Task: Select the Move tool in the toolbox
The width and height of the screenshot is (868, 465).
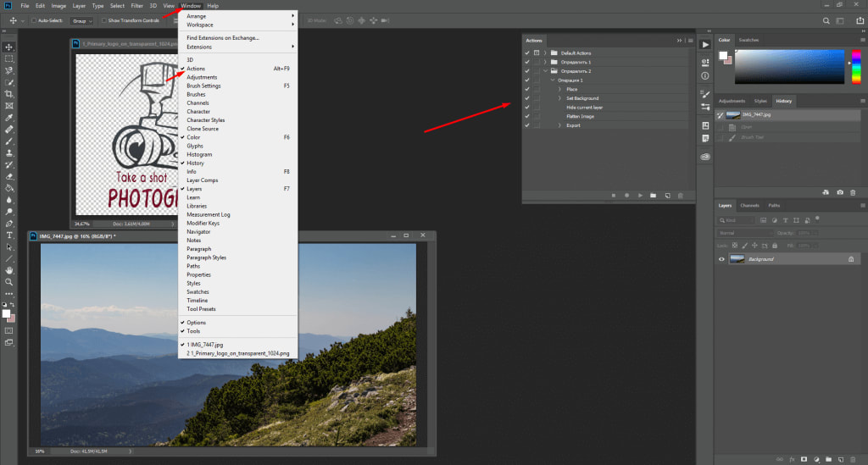Action: click(x=8, y=47)
